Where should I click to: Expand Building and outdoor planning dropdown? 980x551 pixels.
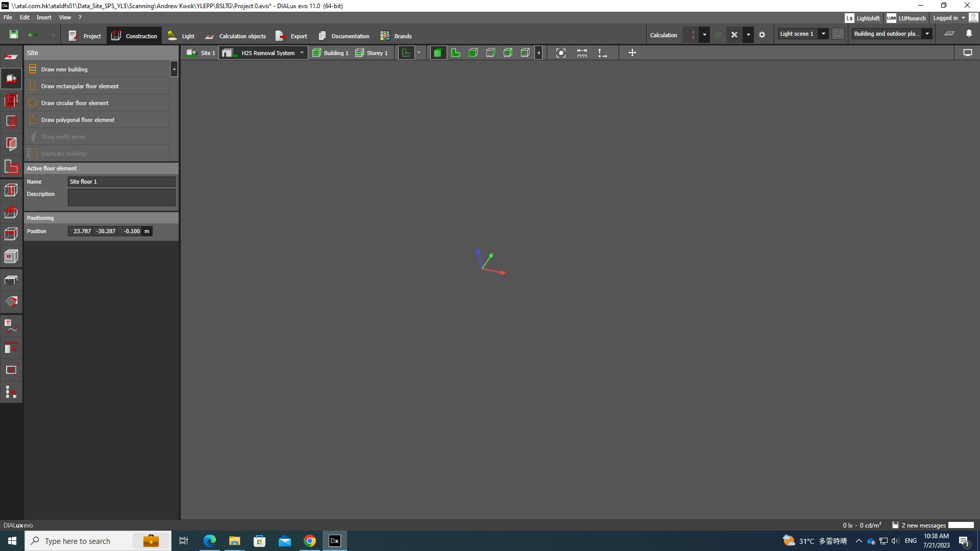point(927,34)
